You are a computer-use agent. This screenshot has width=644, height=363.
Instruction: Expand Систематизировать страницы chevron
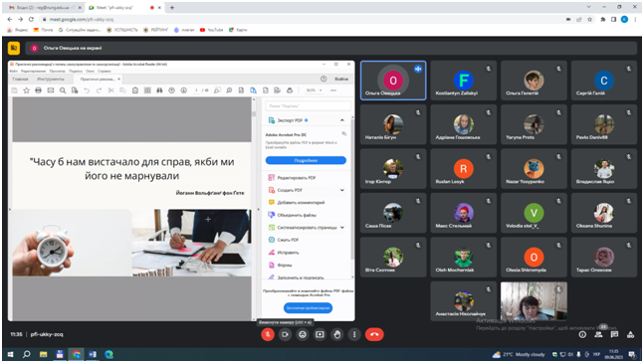(342, 227)
